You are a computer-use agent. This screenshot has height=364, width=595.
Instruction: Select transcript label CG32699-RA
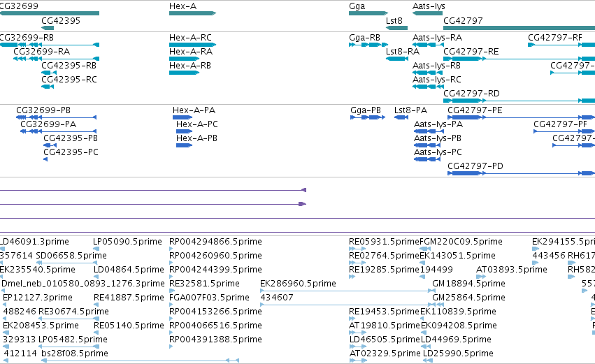(42, 52)
